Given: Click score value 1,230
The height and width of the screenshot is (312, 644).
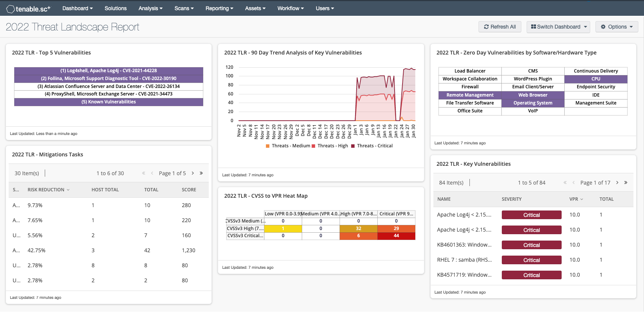Looking at the screenshot, I should pos(188,250).
